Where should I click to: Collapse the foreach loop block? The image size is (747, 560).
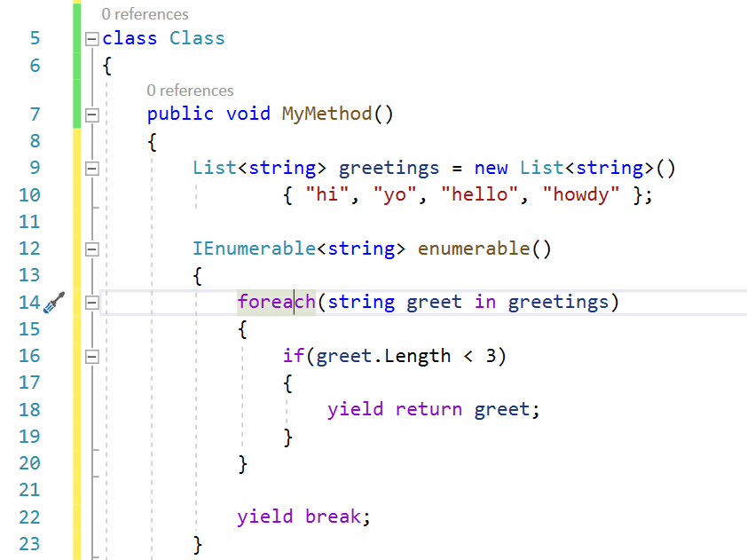[91, 302]
